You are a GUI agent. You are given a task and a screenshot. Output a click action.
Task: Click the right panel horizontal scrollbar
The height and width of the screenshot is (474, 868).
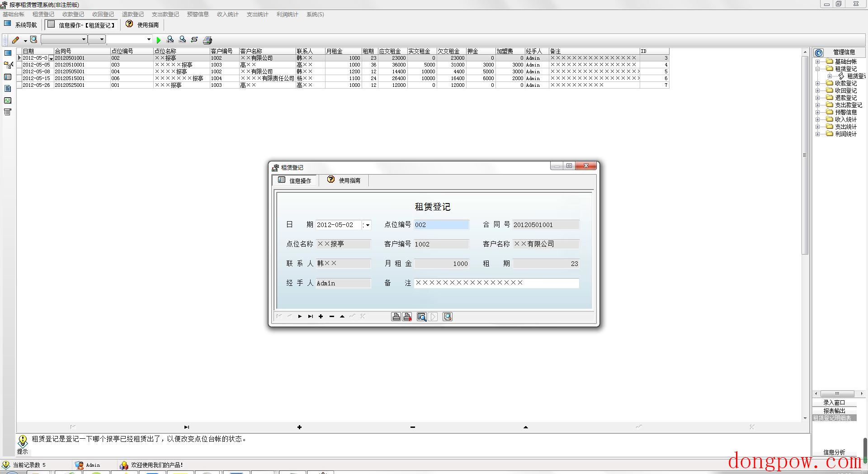click(837, 393)
